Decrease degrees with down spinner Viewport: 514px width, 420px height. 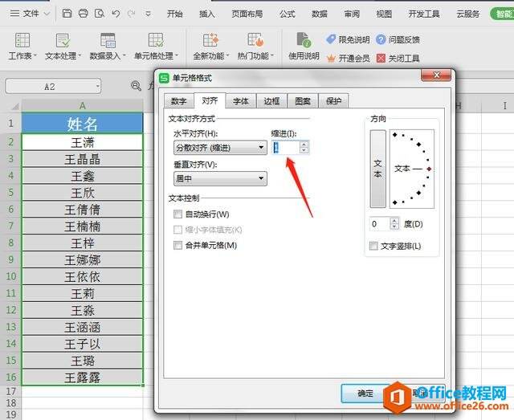tap(394, 227)
